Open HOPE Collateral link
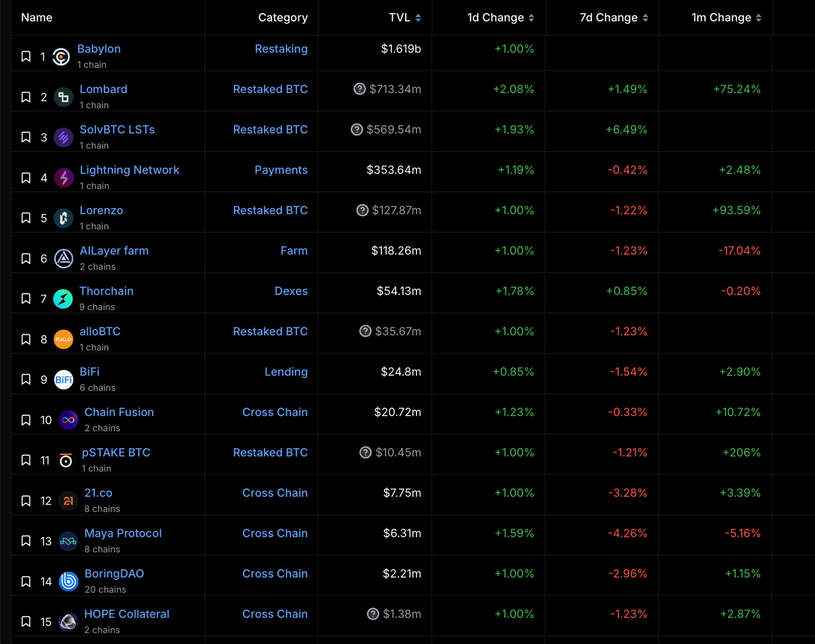815x644 pixels. pyautogui.click(x=126, y=614)
